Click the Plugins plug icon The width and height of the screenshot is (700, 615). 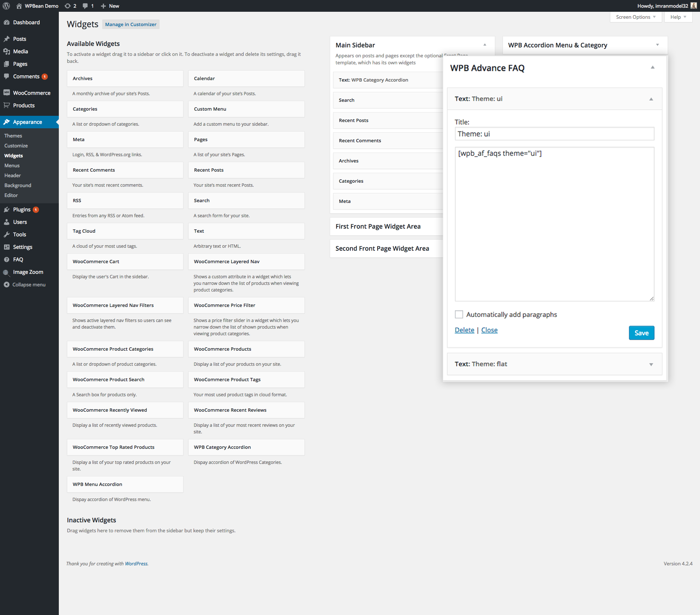tap(7, 210)
